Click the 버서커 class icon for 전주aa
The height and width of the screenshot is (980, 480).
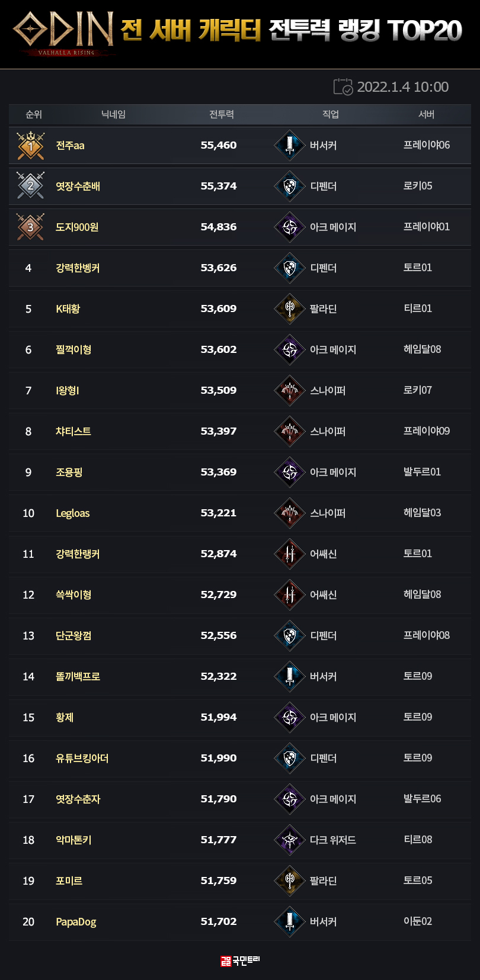pos(290,146)
